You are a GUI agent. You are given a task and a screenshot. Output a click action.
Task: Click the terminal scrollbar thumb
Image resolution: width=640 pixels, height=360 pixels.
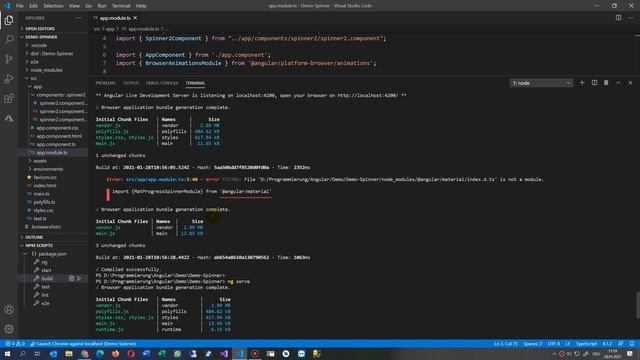[638, 305]
